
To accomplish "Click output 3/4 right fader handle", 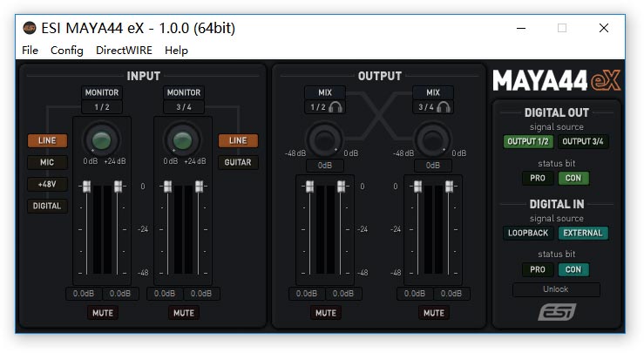I will coord(449,187).
